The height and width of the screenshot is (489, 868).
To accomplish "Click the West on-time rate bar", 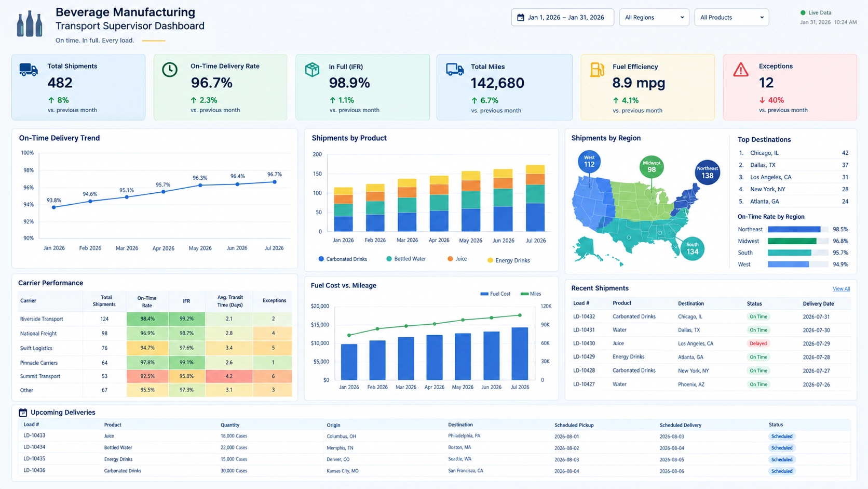I will tap(788, 265).
